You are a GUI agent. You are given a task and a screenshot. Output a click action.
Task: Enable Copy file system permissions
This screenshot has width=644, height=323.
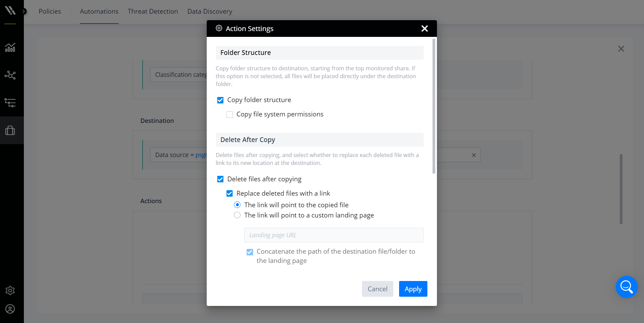pyautogui.click(x=230, y=114)
